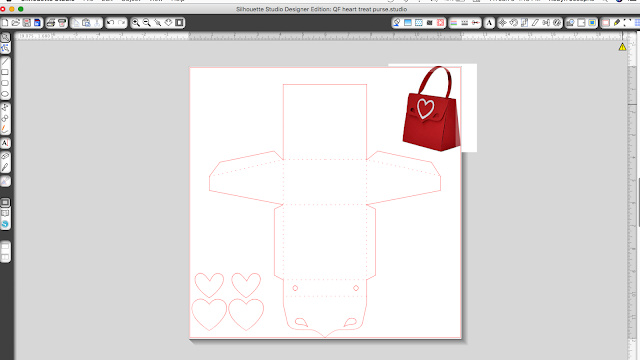Viewport: 640px width, 360px height.
Task: Open the Fill Color panel icon
Action: point(396,23)
